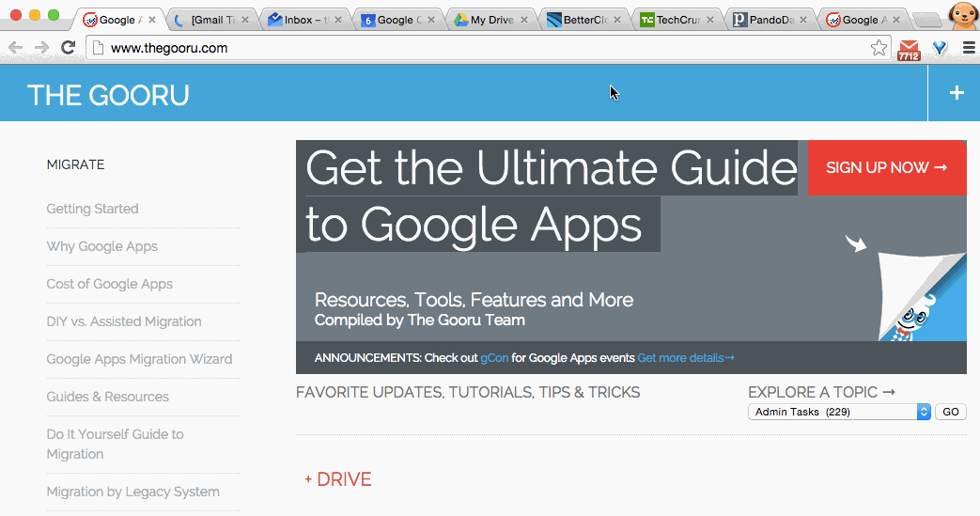Click the peeling page Gooru mascot graphic
The height and width of the screenshot is (516, 980).
[921, 296]
